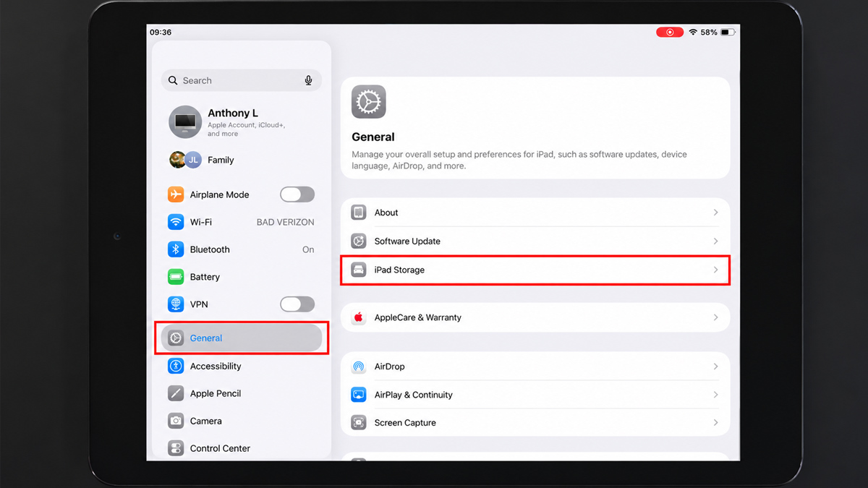Click the Accessibility icon
The image size is (868, 488).
click(x=176, y=366)
